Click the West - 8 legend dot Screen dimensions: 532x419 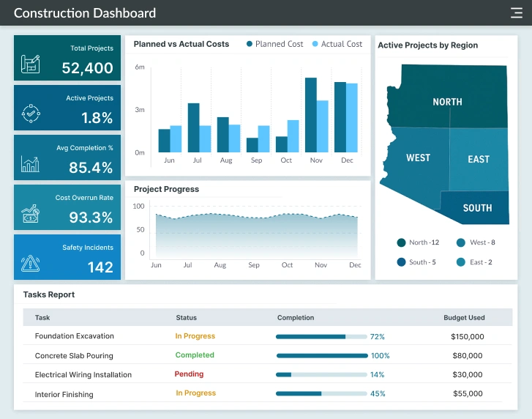point(461,242)
